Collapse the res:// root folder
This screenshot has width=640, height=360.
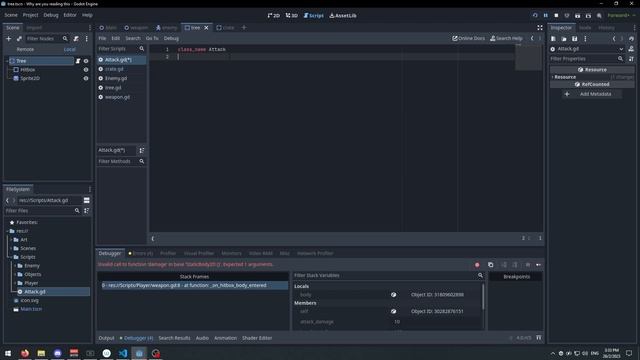point(8,231)
